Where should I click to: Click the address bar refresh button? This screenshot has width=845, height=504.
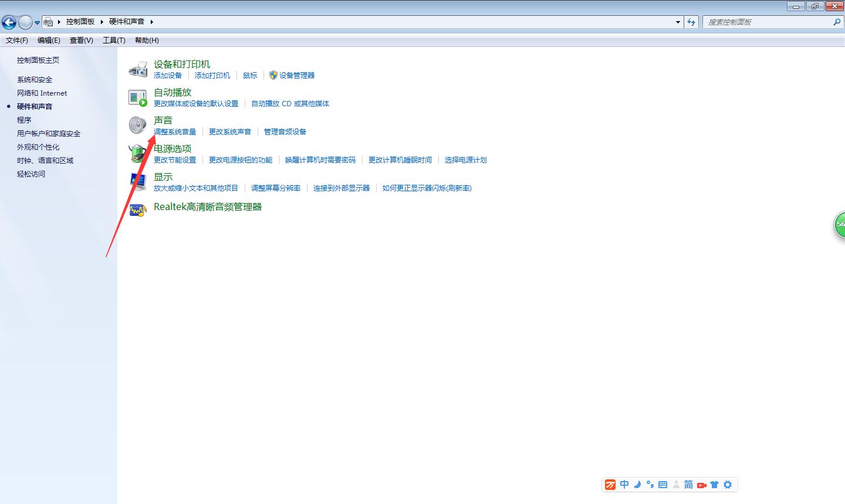(x=691, y=22)
